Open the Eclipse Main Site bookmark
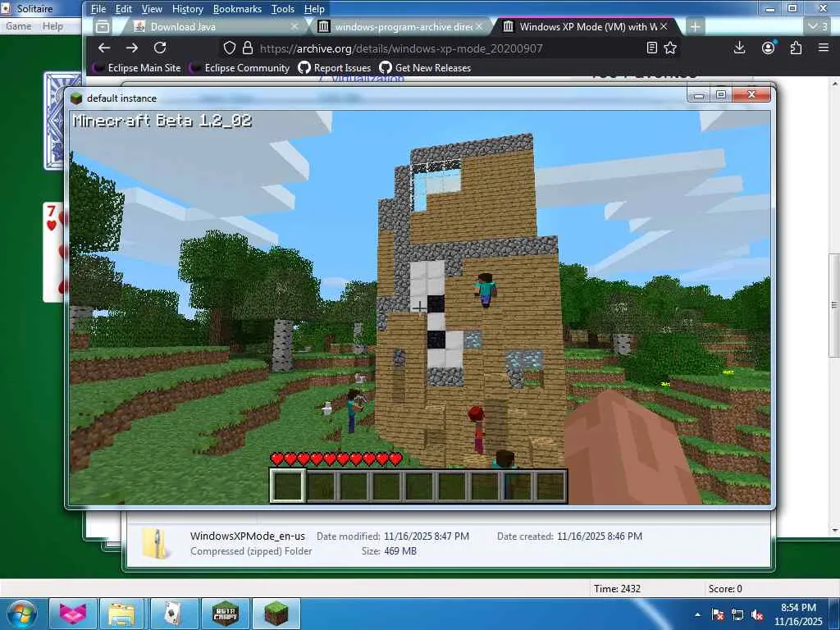This screenshot has height=630, width=840. pos(137,68)
